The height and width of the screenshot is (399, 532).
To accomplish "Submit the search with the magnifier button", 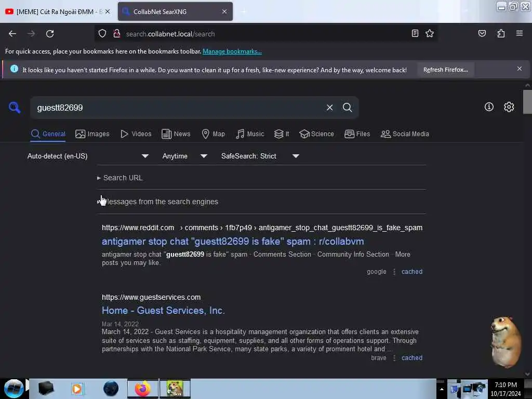I will [347, 108].
